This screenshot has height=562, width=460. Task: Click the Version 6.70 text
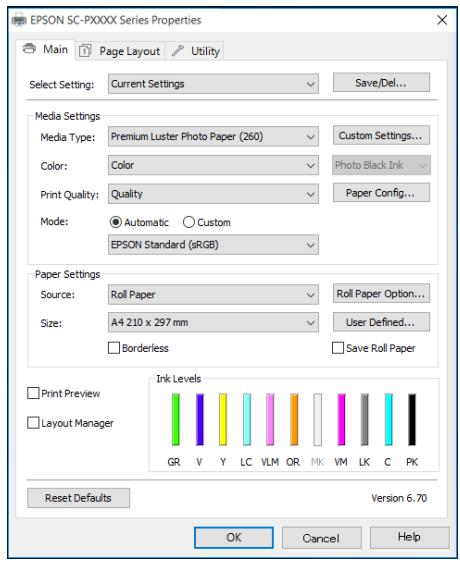(x=399, y=498)
